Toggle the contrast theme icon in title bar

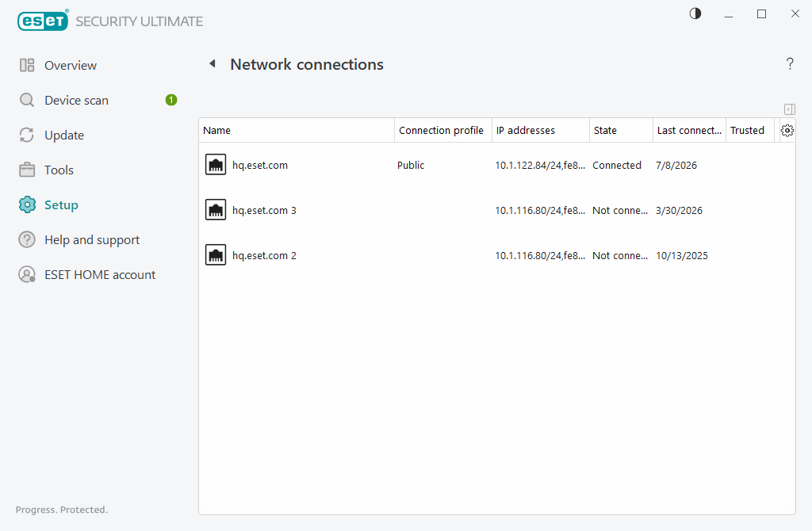point(695,14)
